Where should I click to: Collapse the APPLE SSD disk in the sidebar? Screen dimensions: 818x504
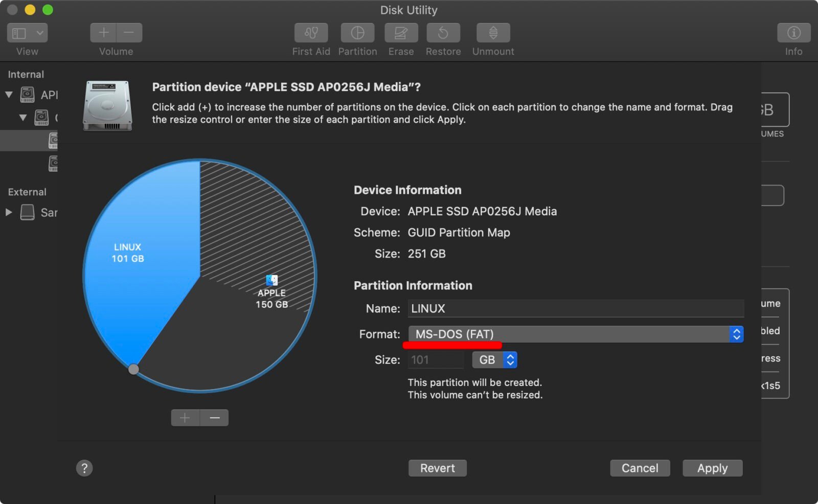point(9,95)
